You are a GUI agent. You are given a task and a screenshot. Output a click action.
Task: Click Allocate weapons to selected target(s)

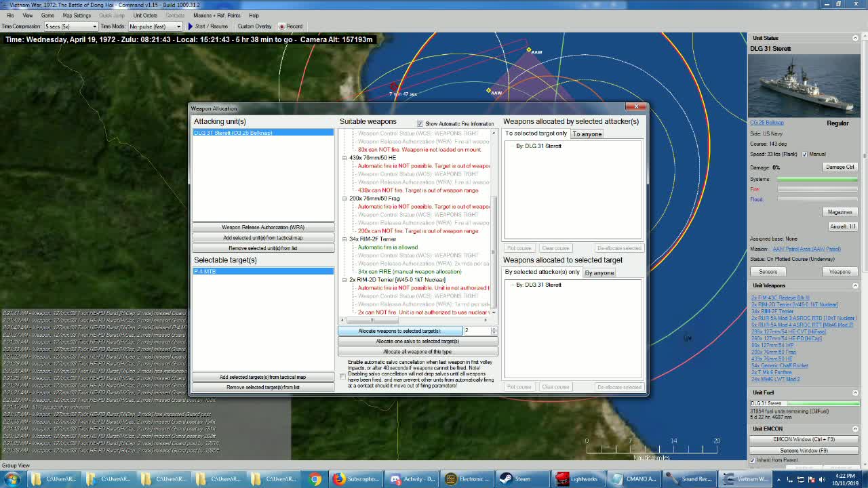coord(400,331)
